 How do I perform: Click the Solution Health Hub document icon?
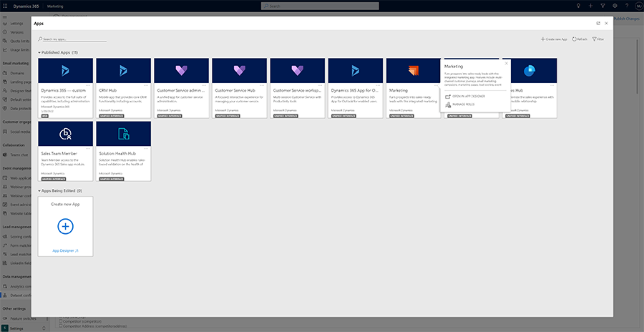click(x=123, y=134)
